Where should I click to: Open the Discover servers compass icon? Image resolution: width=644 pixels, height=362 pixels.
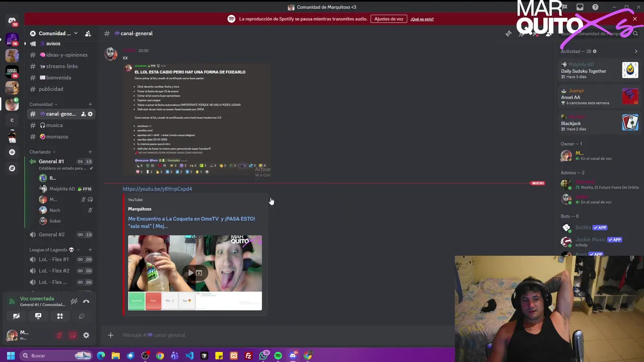(12, 168)
